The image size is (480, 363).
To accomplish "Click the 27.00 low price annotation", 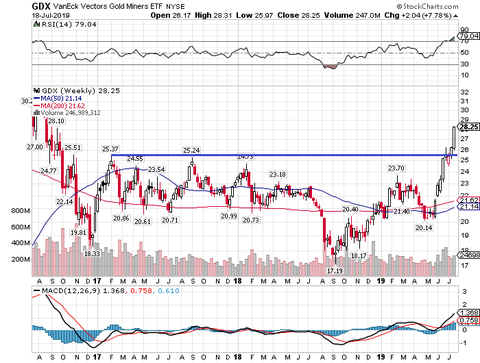I will click(35, 147).
